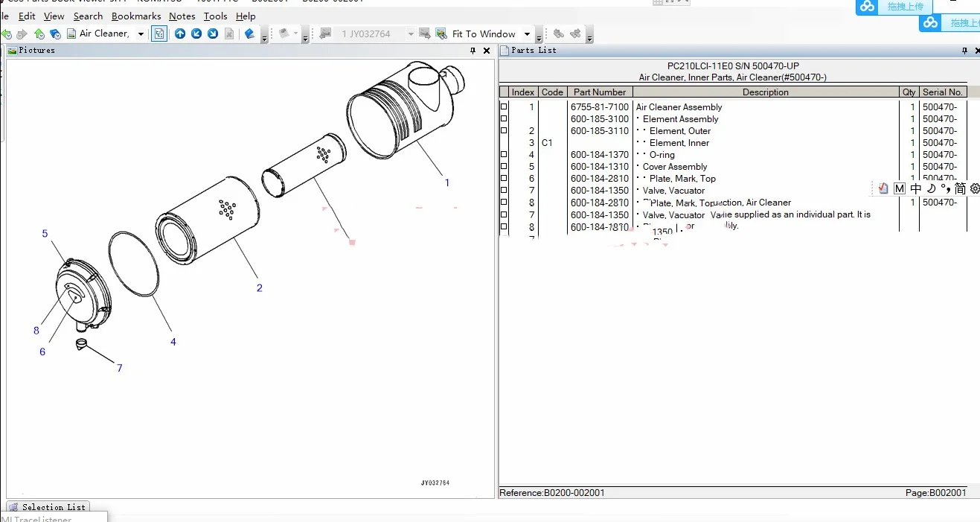This screenshot has height=522, width=980.
Task: Click the home icon with green arrow
Action: [x=39, y=34]
